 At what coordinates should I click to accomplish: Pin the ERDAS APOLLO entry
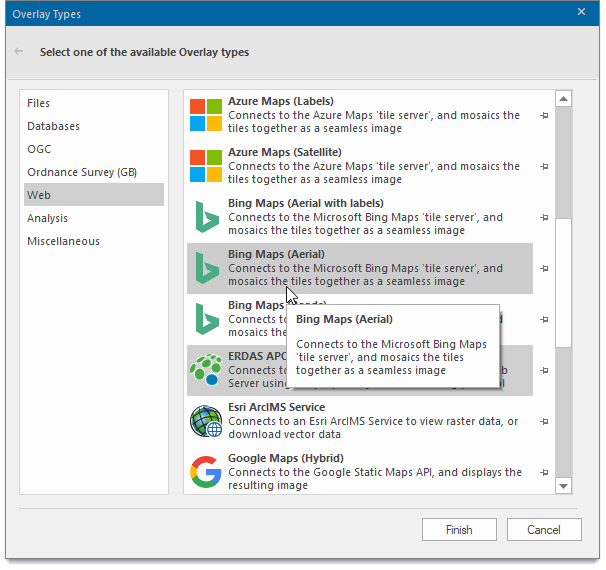point(544,371)
